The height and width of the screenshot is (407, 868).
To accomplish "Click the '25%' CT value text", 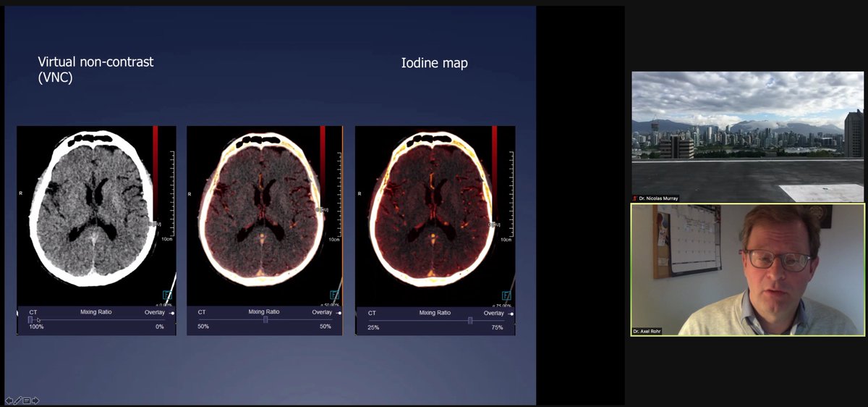I will coord(373,327).
